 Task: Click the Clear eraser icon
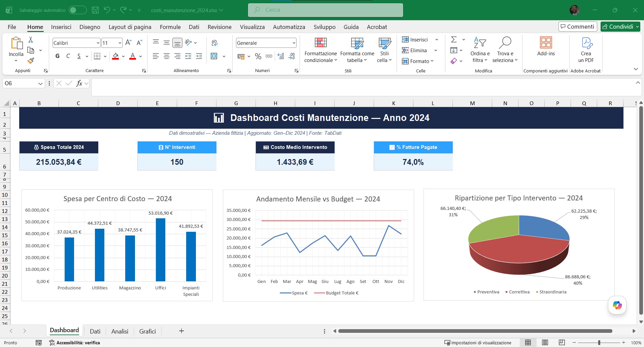(x=454, y=61)
